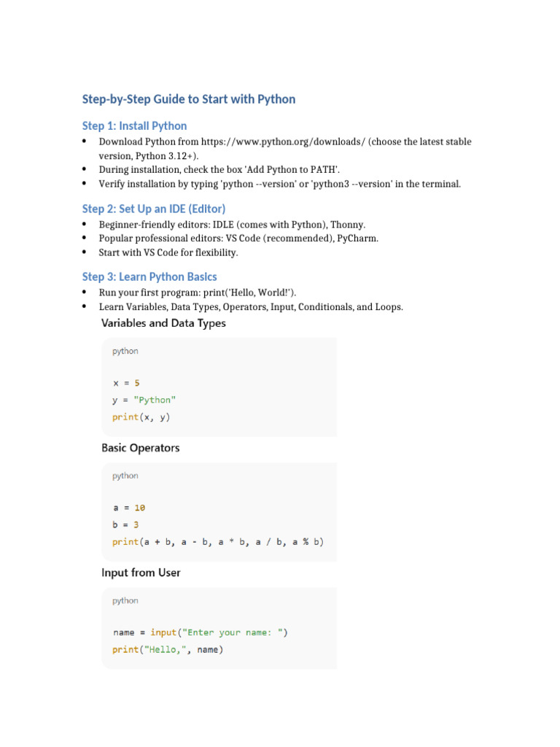The height and width of the screenshot is (747, 560).
Task: Click the print line with arithmetic operators
Action: tap(218, 542)
